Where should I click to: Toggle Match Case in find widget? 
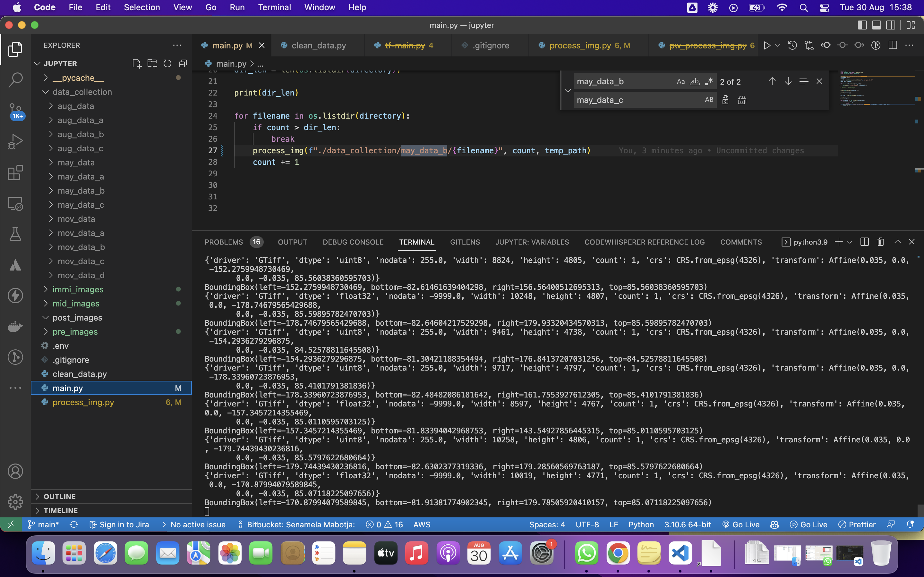point(680,82)
